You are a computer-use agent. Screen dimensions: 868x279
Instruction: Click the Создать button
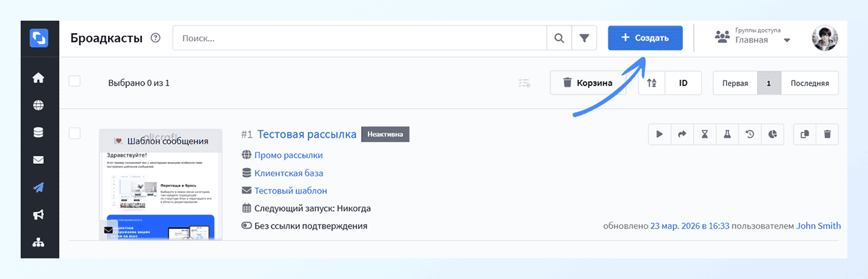click(645, 38)
